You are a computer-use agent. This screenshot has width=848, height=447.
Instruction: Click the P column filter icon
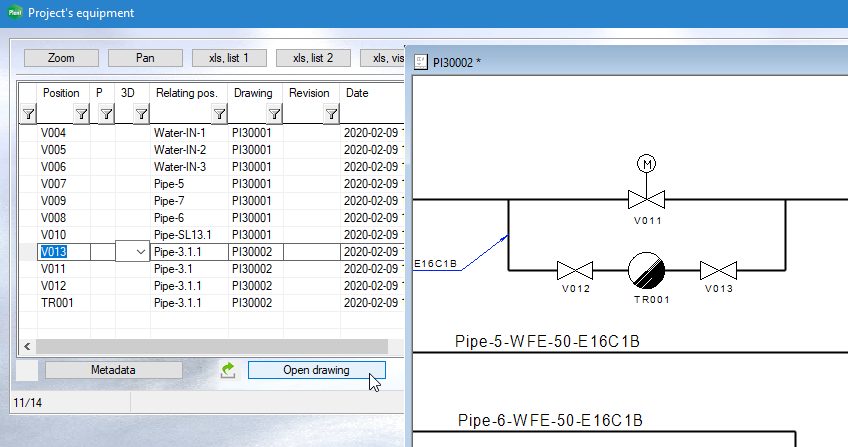(x=106, y=115)
